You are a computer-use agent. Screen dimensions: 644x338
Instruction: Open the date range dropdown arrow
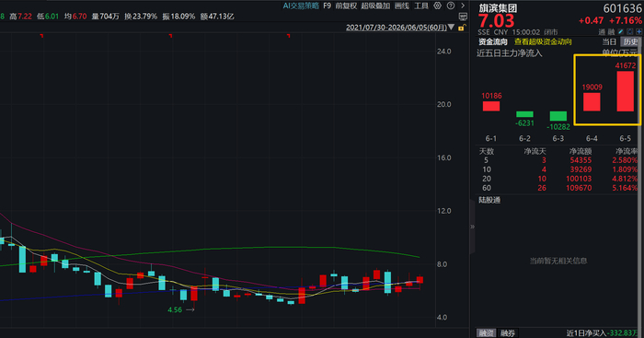[x=452, y=28]
